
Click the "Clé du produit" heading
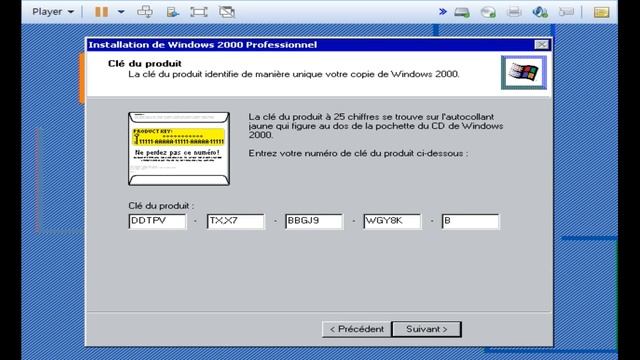(145, 63)
